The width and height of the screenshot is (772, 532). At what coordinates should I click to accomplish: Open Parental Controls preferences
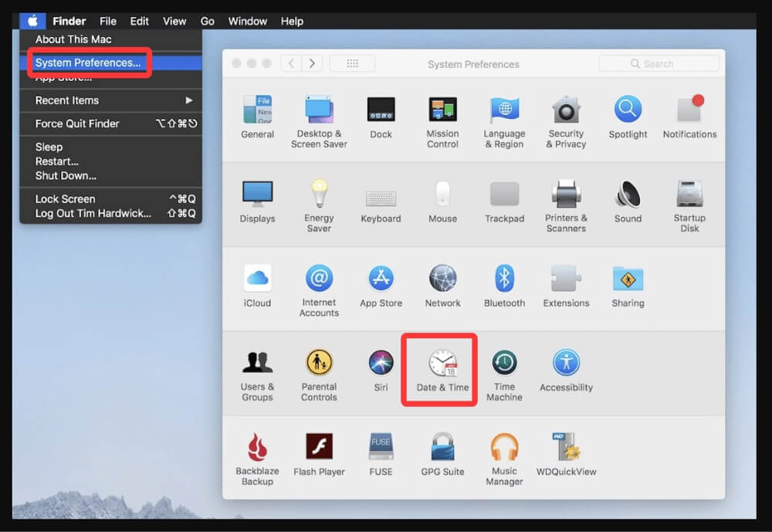[319, 363]
